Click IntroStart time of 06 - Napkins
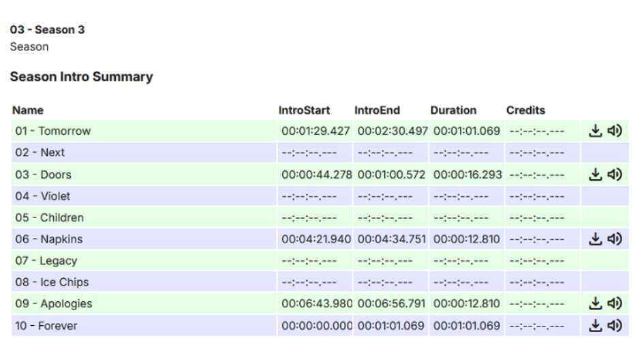Viewport: 644px width, 364px height. point(316,239)
